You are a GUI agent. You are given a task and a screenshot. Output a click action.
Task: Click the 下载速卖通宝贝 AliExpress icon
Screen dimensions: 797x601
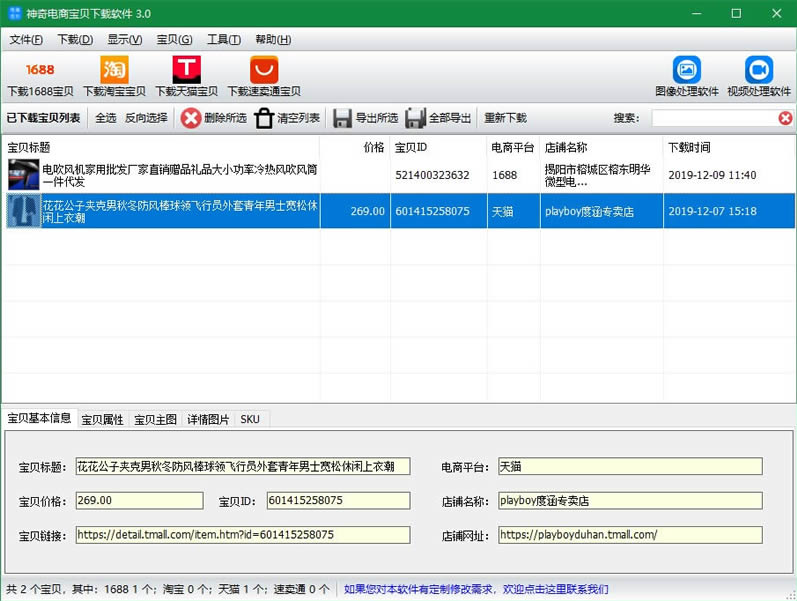point(264,70)
